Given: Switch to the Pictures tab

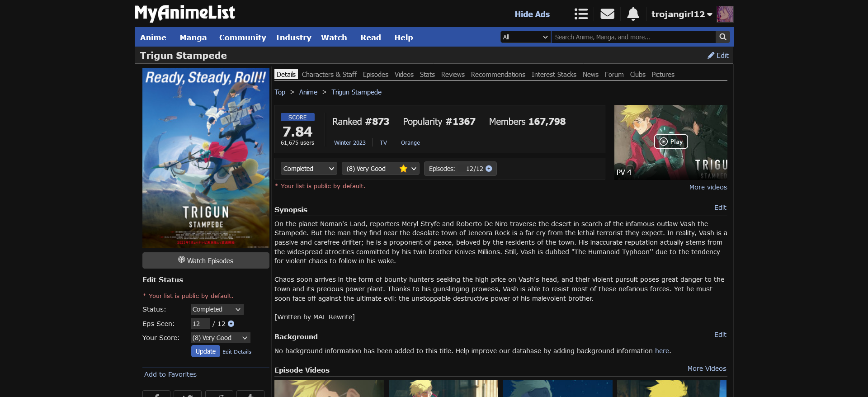Looking at the screenshot, I should [x=663, y=75].
